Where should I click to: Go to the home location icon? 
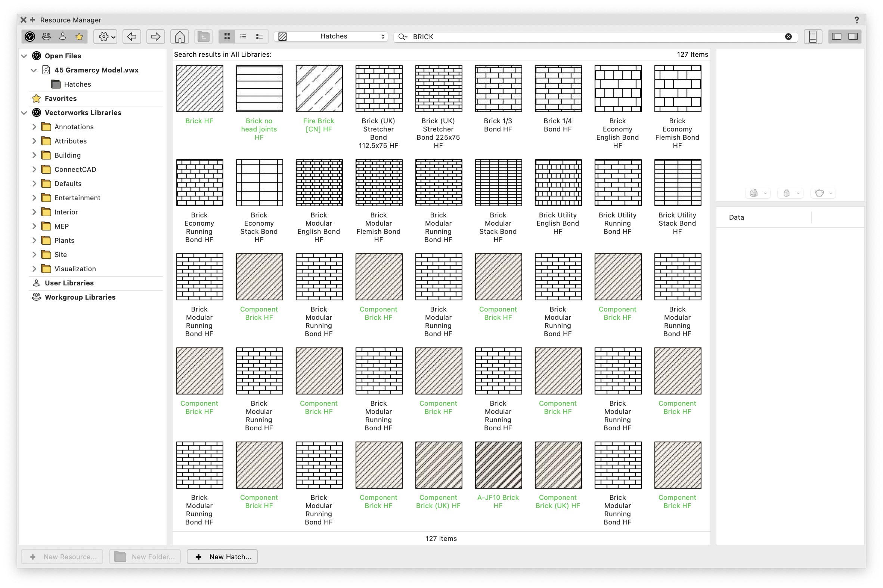180,36
